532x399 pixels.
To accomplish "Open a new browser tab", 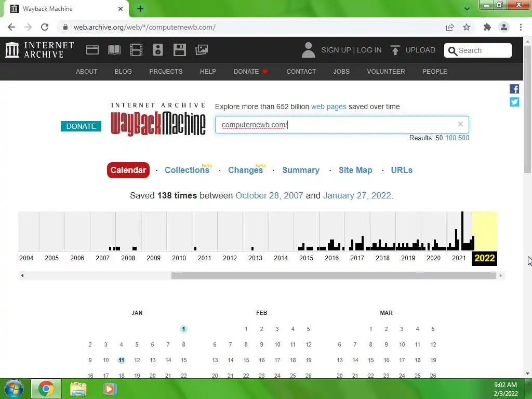I will (x=140, y=9).
